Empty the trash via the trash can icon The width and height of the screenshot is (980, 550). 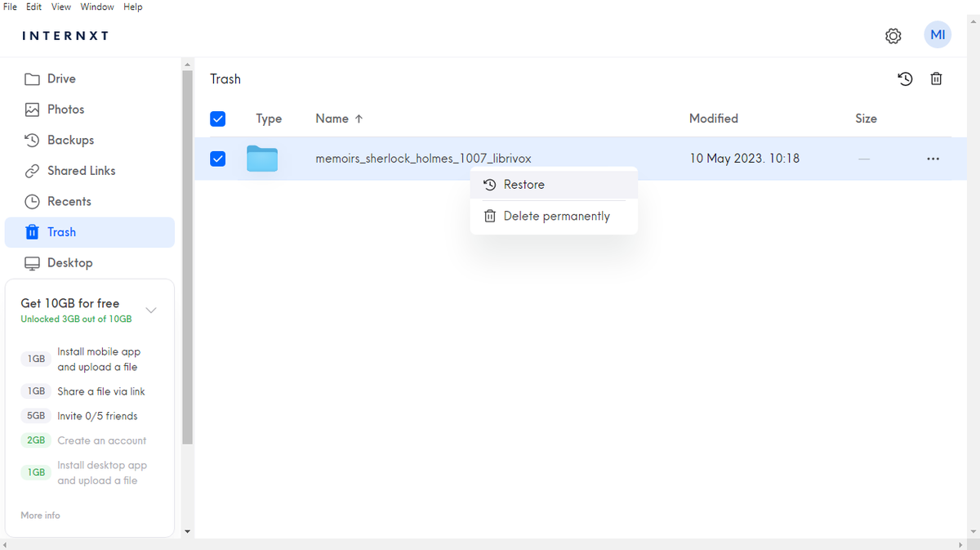(x=936, y=78)
